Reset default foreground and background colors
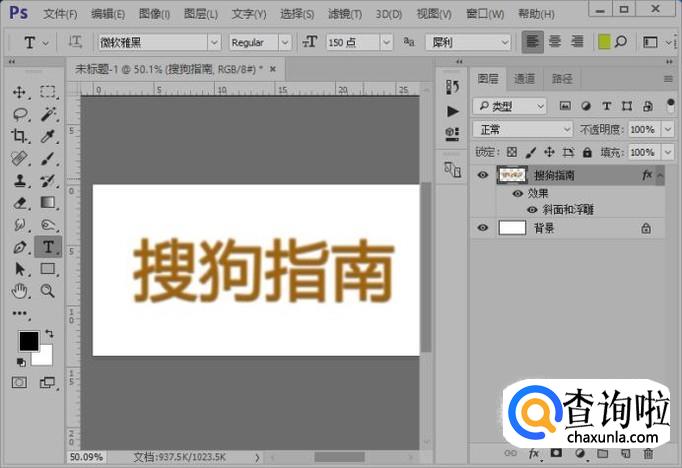Viewport: 682px width, 468px height. [21, 362]
